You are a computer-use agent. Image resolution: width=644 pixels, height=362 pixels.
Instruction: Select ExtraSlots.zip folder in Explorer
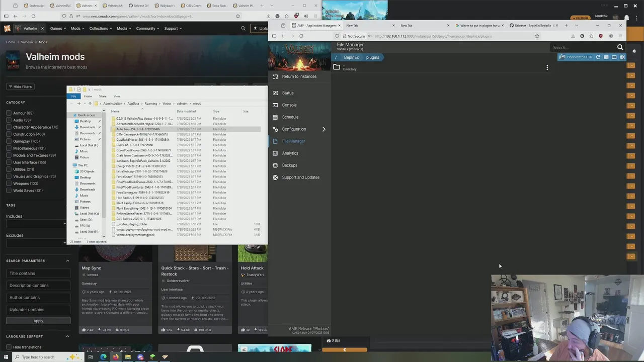pos(185,171)
